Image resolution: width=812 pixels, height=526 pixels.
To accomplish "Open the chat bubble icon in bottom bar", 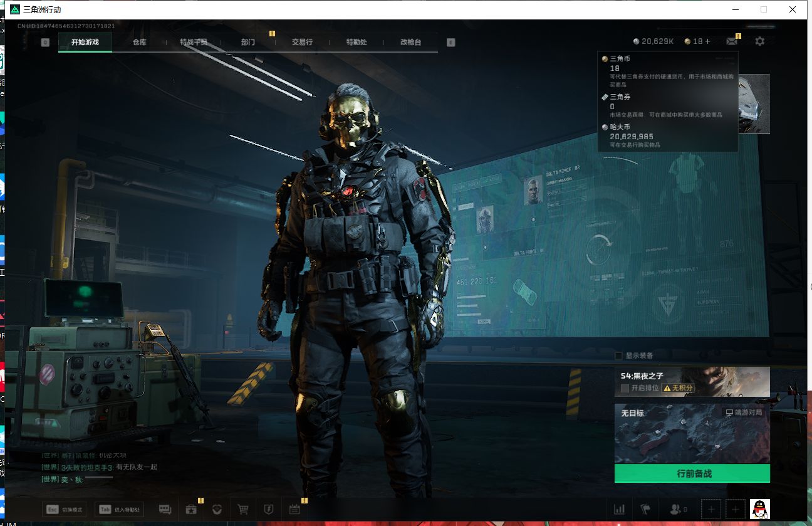I will tap(165, 509).
